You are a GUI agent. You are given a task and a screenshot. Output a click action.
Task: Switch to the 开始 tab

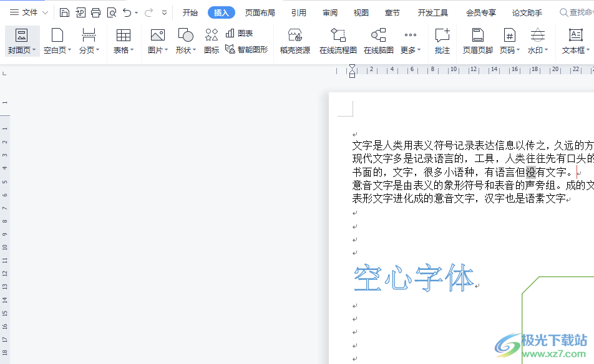(x=190, y=13)
